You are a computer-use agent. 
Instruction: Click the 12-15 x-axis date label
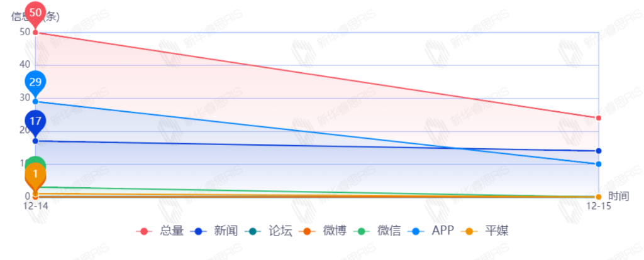598,205
